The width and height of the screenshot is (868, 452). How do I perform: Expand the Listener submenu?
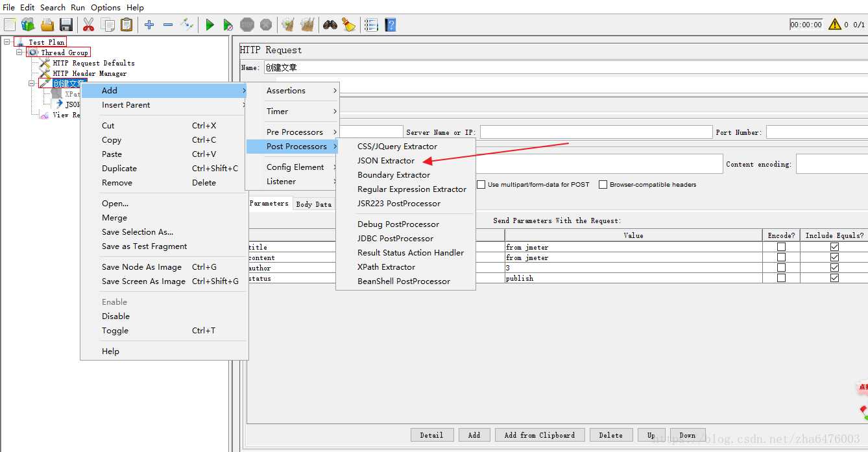(293, 182)
